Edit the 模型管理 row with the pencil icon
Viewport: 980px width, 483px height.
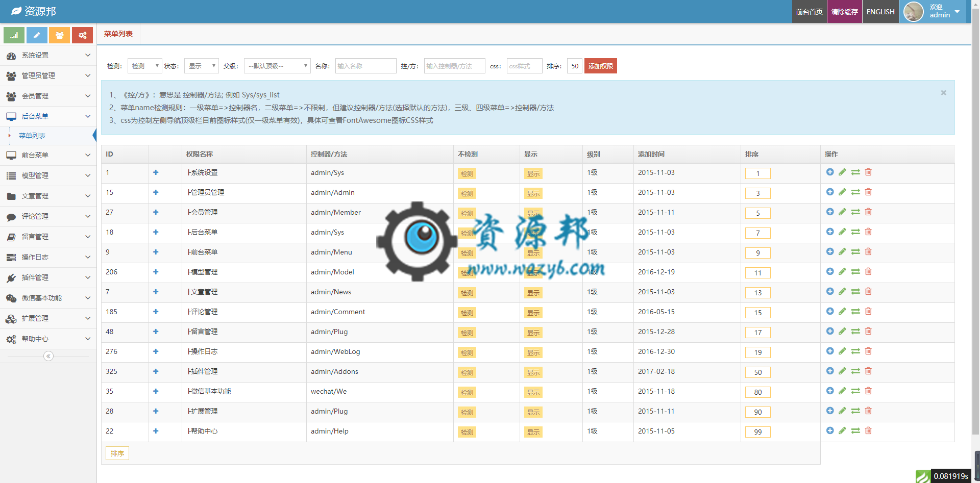tap(842, 271)
